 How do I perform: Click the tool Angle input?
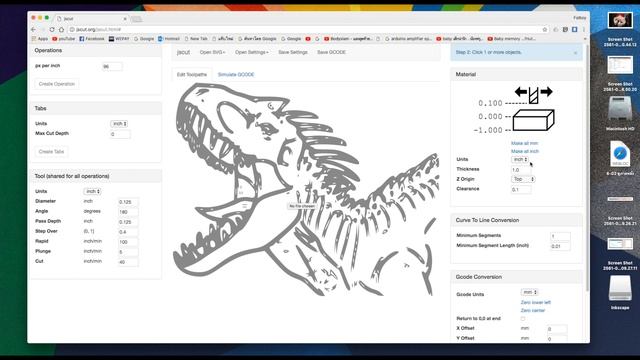click(x=128, y=212)
